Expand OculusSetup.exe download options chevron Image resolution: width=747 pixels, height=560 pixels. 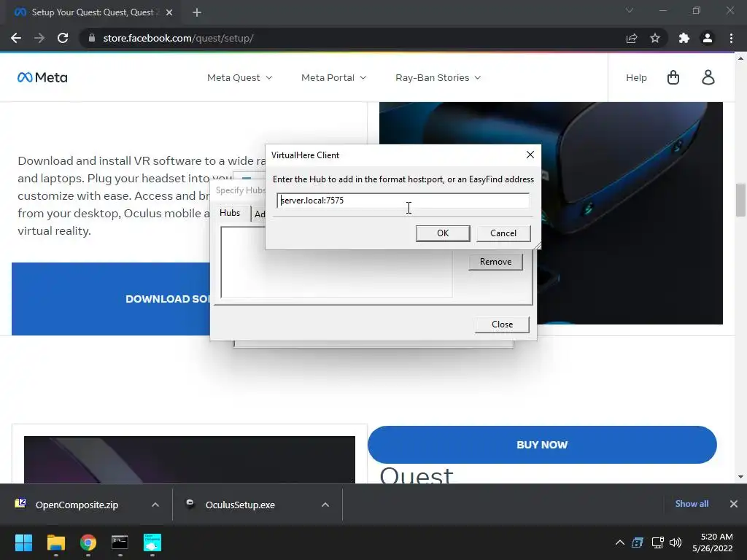point(325,505)
